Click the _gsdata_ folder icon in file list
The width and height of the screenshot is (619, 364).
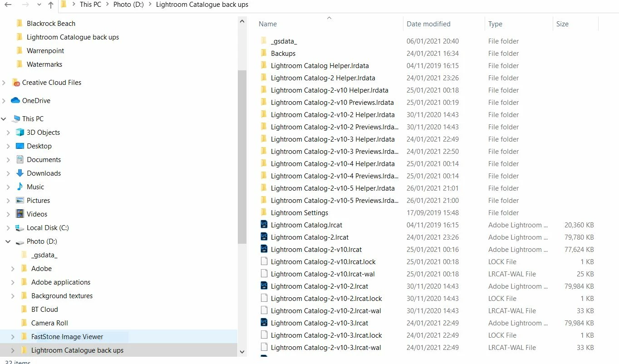(264, 41)
